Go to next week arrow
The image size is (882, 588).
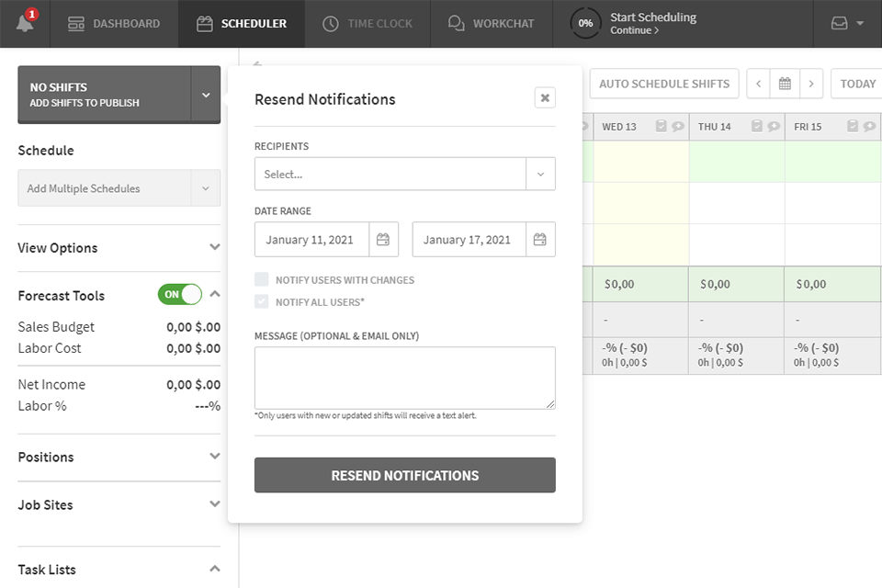(x=810, y=84)
